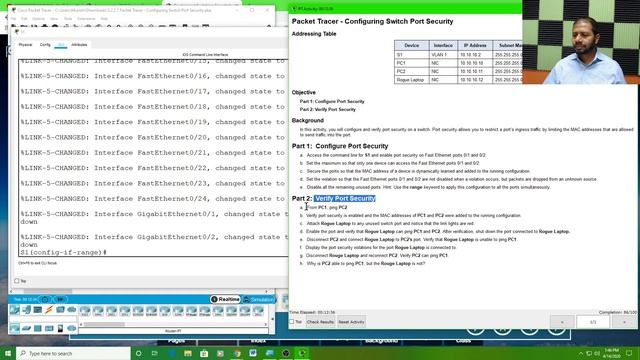Image resolution: width=640 pixels, height=360 pixels.
Task: Open Task View on the taskbar
Action: coord(155,353)
